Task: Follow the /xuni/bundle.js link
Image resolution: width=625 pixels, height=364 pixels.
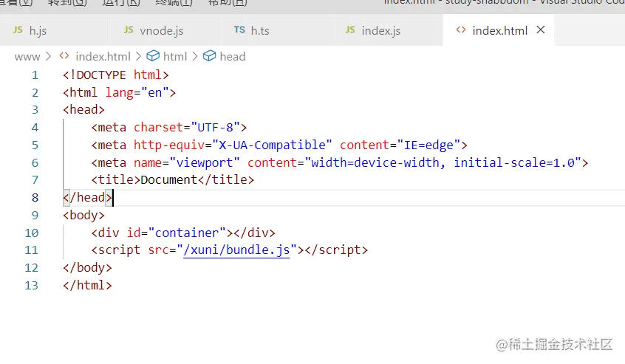Action: 236,250
